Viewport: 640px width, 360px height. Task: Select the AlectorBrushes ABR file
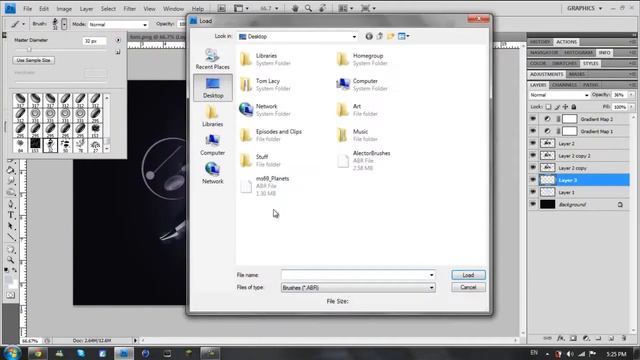click(x=363, y=160)
